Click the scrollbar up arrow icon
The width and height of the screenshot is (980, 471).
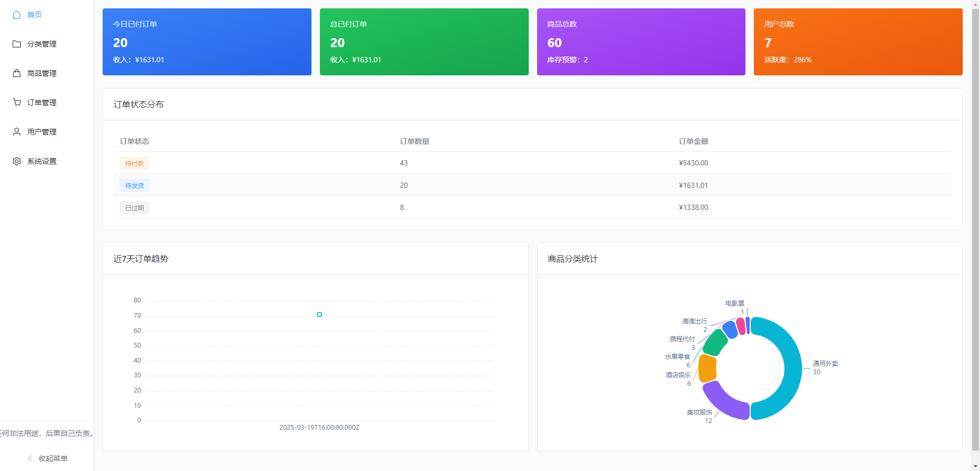tap(976, 4)
